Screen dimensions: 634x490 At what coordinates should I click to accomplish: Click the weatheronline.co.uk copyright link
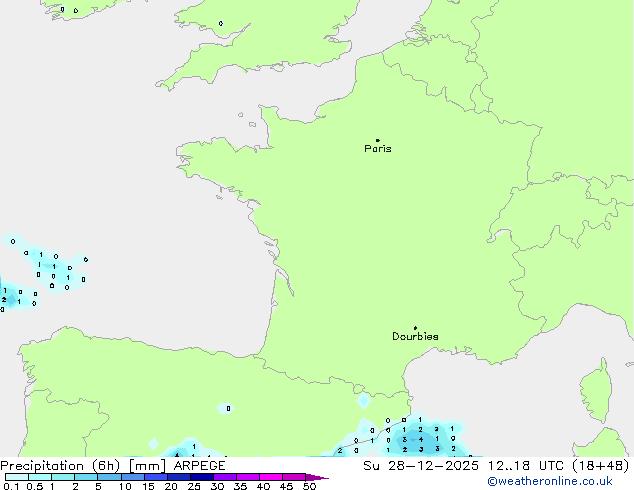coord(550,481)
